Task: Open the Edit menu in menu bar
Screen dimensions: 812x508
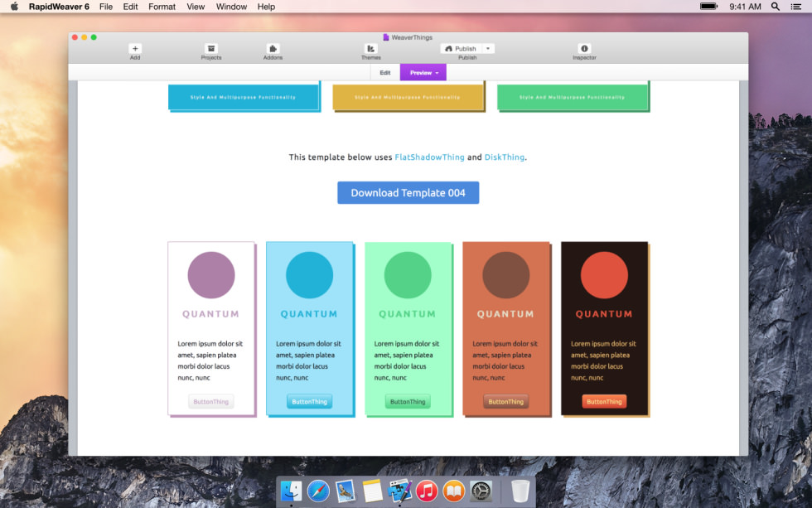Action: click(x=130, y=7)
